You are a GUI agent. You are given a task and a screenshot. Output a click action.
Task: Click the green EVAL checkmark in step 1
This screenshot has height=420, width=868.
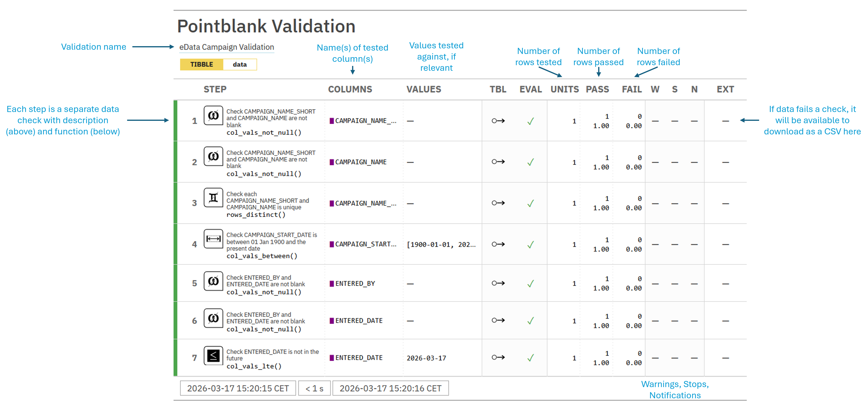pyautogui.click(x=530, y=121)
